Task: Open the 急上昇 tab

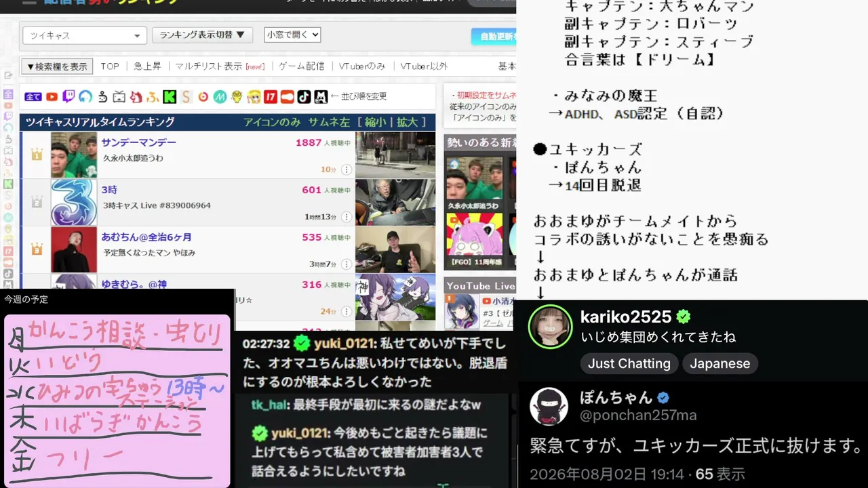Action: [x=147, y=66]
